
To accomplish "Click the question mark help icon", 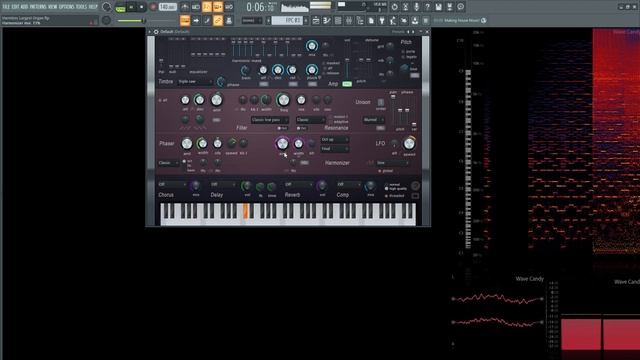I will pyautogui.click(x=427, y=7).
